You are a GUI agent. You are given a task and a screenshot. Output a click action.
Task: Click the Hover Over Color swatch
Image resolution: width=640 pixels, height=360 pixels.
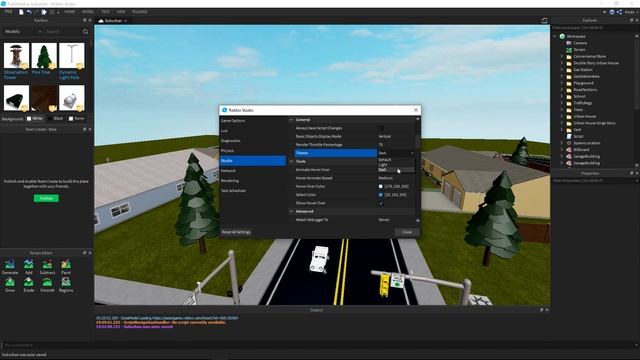click(x=381, y=187)
